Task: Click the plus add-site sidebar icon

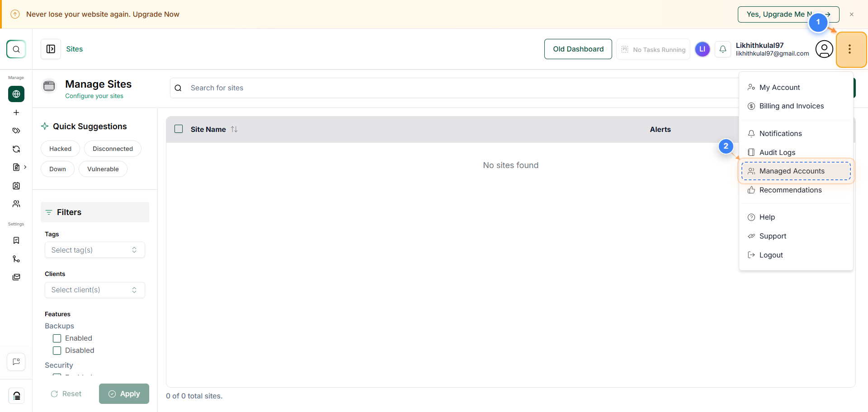Action: tap(16, 112)
